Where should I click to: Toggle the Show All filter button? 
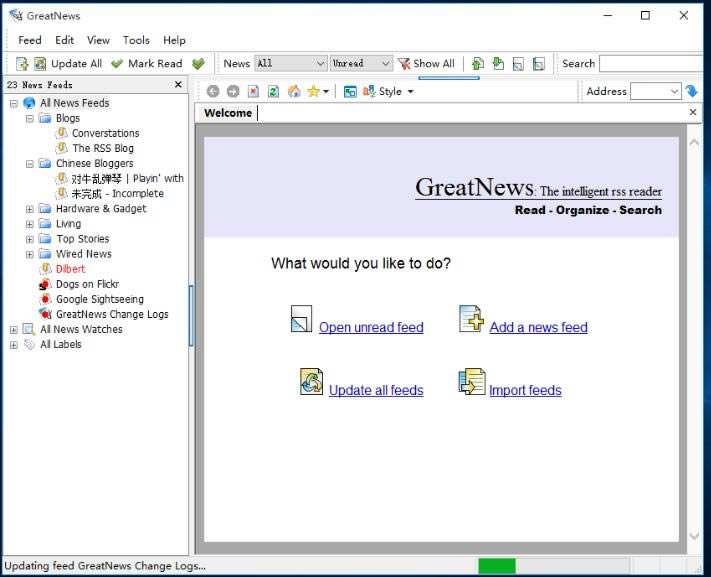click(x=426, y=64)
